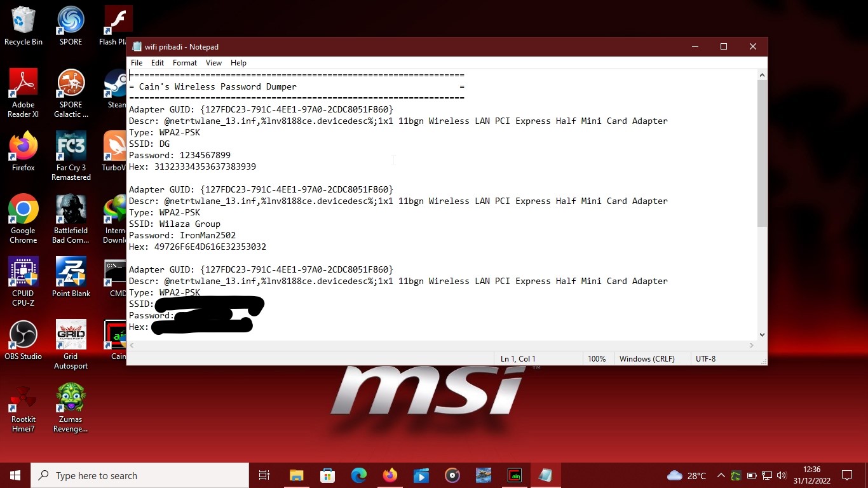
Task: Click the horizontal scrollbar left arrow
Action: pyautogui.click(x=132, y=345)
